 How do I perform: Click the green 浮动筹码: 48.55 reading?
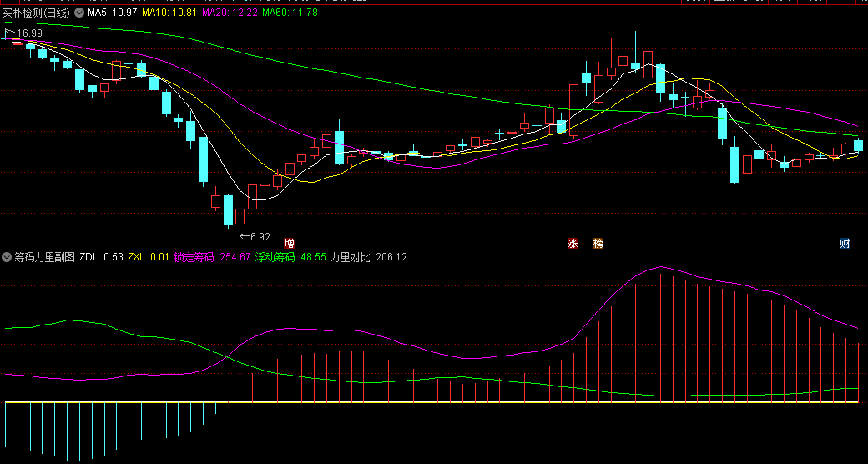(290, 257)
